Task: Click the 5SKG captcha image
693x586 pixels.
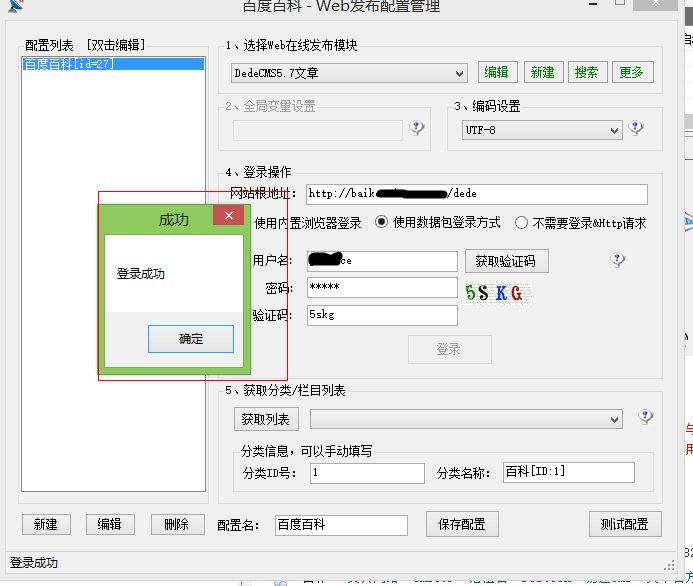Action: (x=494, y=292)
